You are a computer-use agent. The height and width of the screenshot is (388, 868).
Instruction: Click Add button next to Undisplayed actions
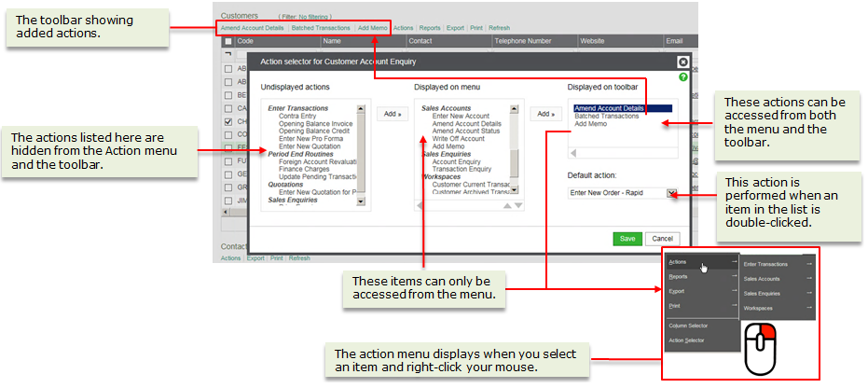(392, 114)
